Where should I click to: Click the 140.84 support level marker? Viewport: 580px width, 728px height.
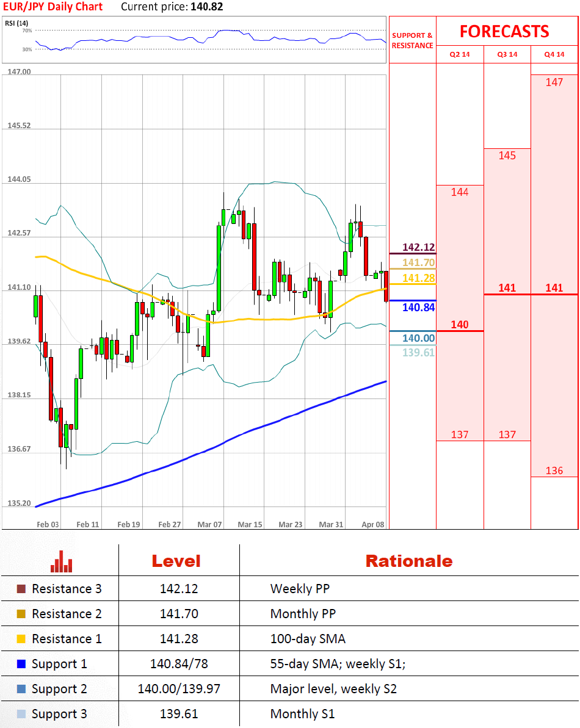click(x=418, y=308)
